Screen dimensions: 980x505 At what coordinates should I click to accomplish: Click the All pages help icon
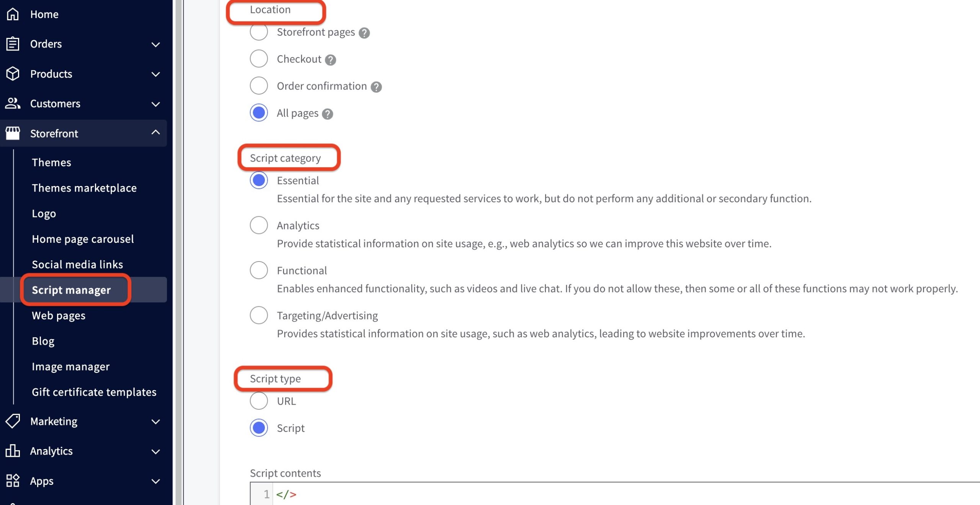click(x=327, y=113)
